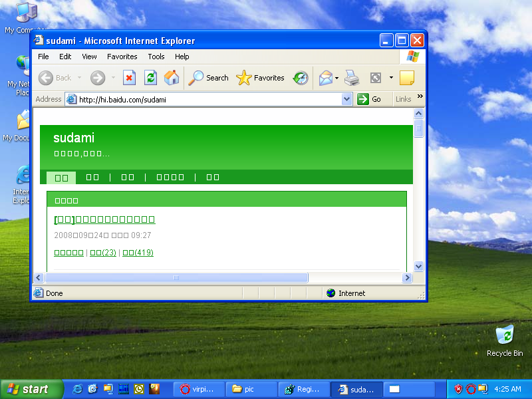The width and height of the screenshot is (532, 399).
Task: Click the page icon in the address bar
Action: pyautogui.click(x=71, y=99)
